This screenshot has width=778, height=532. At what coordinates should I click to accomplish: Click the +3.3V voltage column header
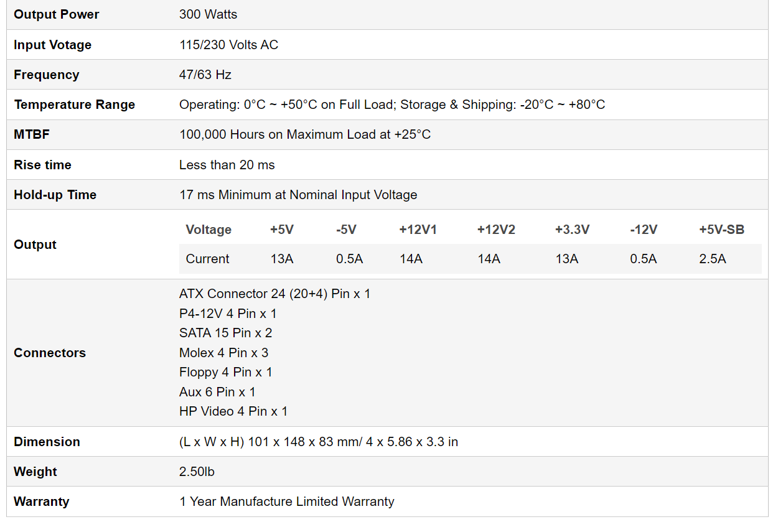pyautogui.click(x=572, y=230)
